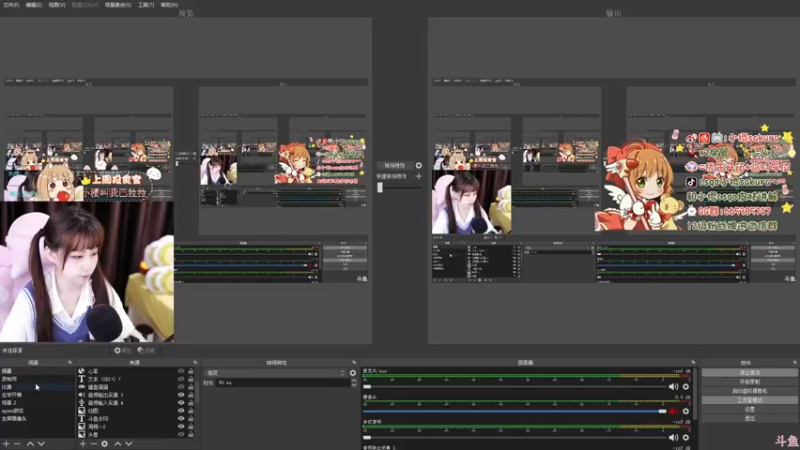Move selected source down
Image resolution: width=800 pixels, height=450 pixels.
point(129,444)
